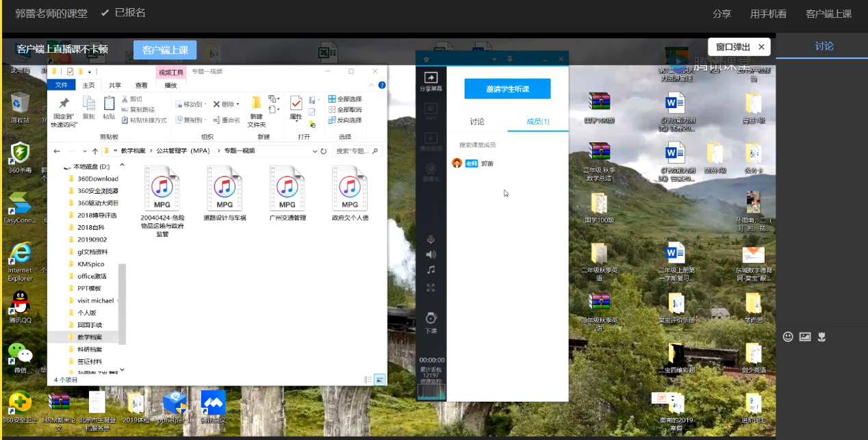This screenshot has height=440, width=868.
Task: Switch Explorer to details view icon
Action: 368,379
